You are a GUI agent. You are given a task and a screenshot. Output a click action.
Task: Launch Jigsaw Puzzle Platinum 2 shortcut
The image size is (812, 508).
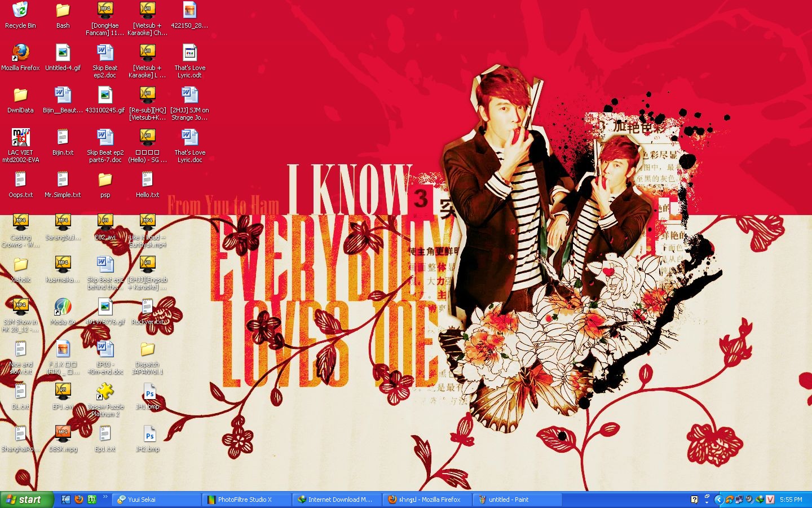click(x=105, y=400)
